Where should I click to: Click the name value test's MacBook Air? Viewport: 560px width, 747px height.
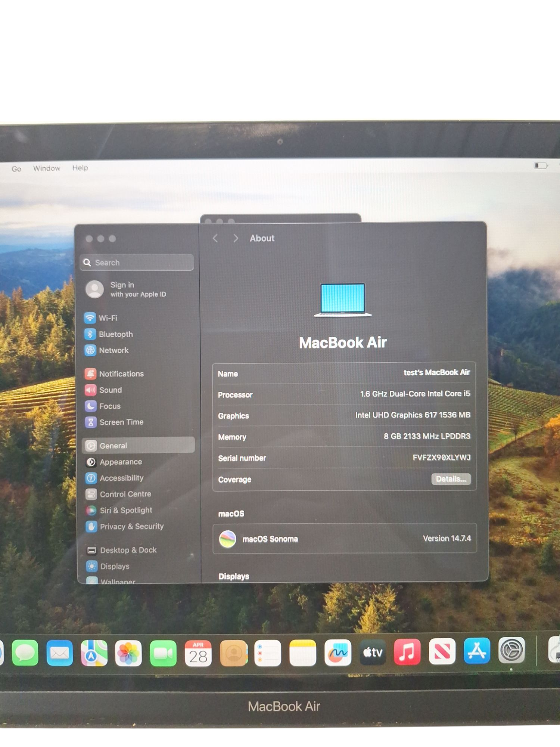(437, 372)
